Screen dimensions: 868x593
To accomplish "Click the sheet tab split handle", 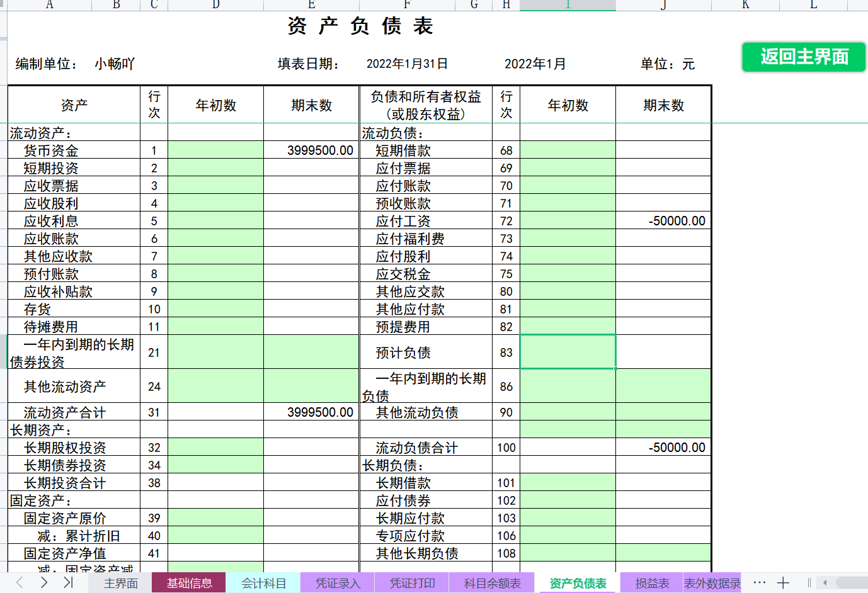I will coord(808,582).
